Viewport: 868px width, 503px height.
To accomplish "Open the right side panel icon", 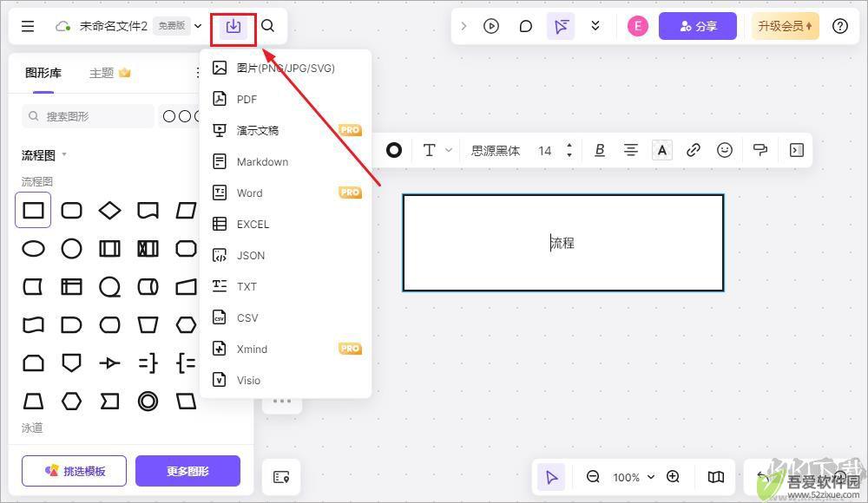I will tap(797, 150).
